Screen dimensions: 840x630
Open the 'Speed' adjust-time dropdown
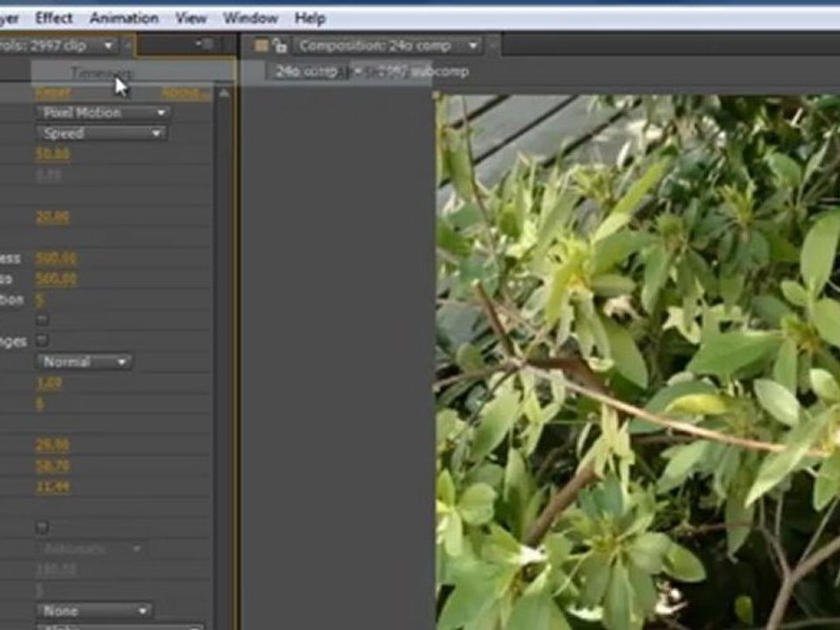click(x=101, y=133)
